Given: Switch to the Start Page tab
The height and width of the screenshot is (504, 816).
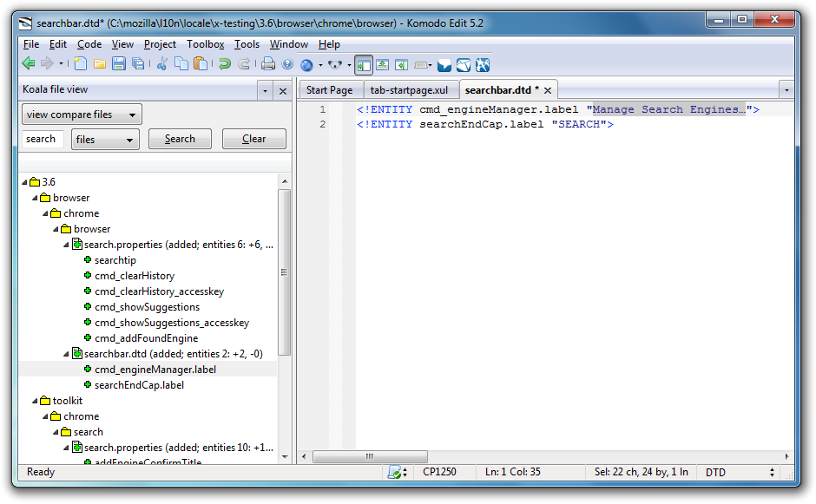Looking at the screenshot, I should 329,90.
